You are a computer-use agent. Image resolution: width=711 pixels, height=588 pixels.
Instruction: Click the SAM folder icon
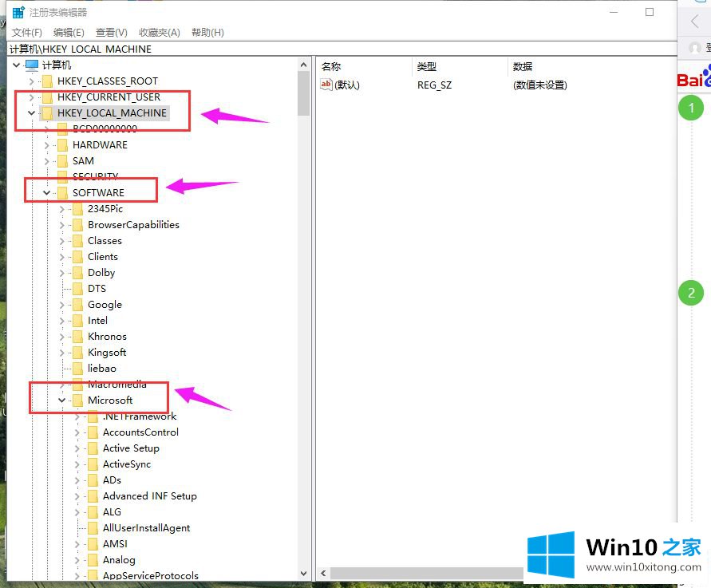[x=63, y=161]
